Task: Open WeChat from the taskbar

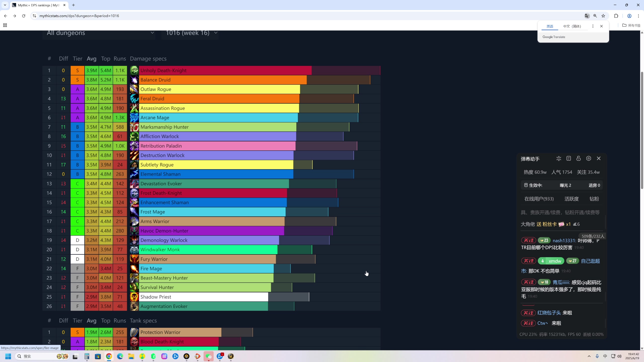Action: (x=209, y=356)
